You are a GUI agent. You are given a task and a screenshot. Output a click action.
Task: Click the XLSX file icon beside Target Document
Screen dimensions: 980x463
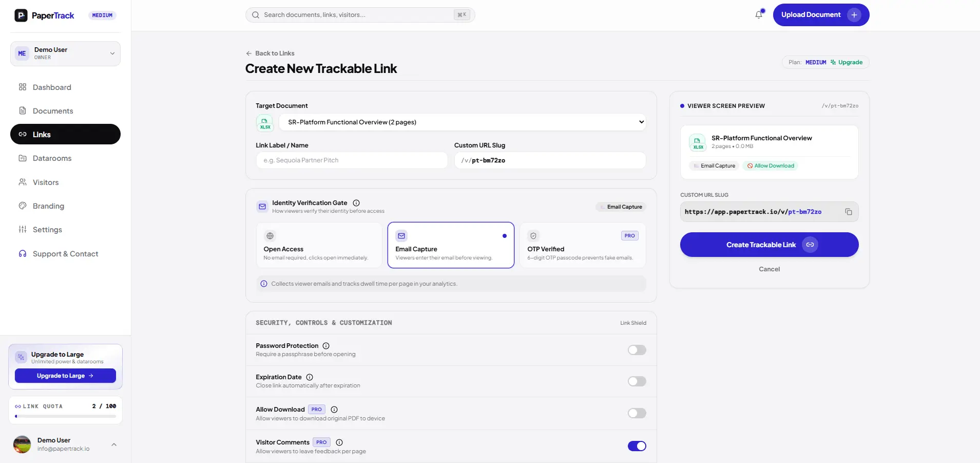pos(265,123)
